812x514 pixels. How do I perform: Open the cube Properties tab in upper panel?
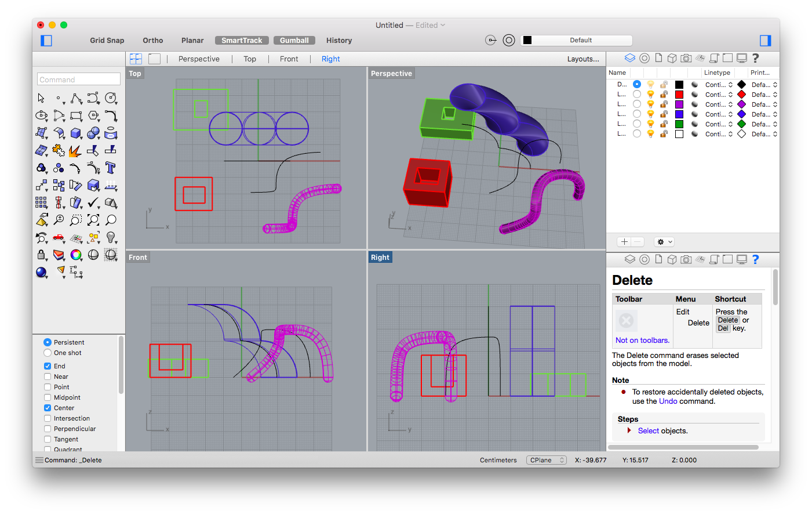672,58
